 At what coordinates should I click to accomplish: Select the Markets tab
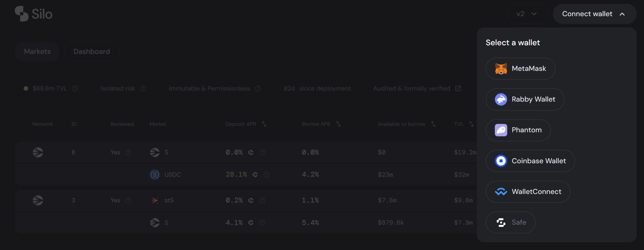(x=37, y=51)
